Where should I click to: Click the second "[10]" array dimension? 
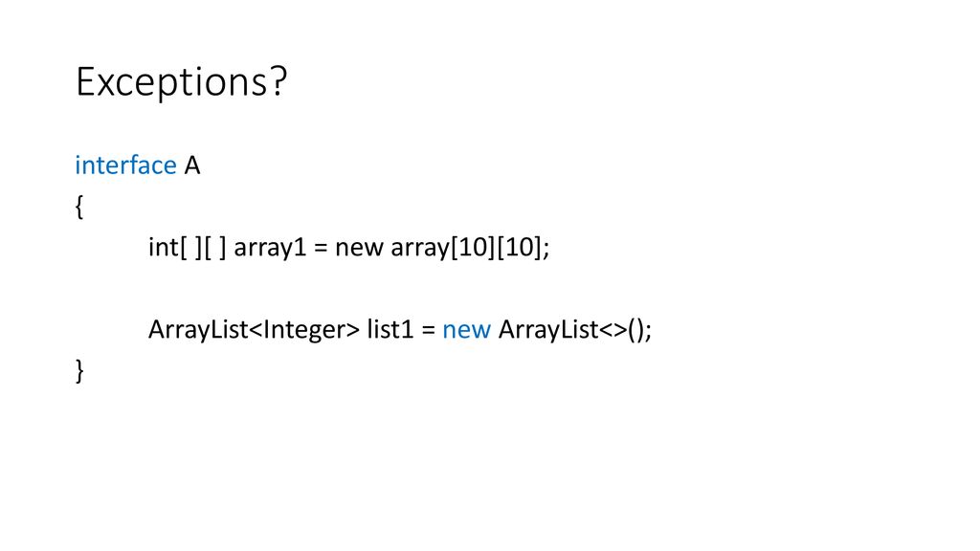coord(520,248)
